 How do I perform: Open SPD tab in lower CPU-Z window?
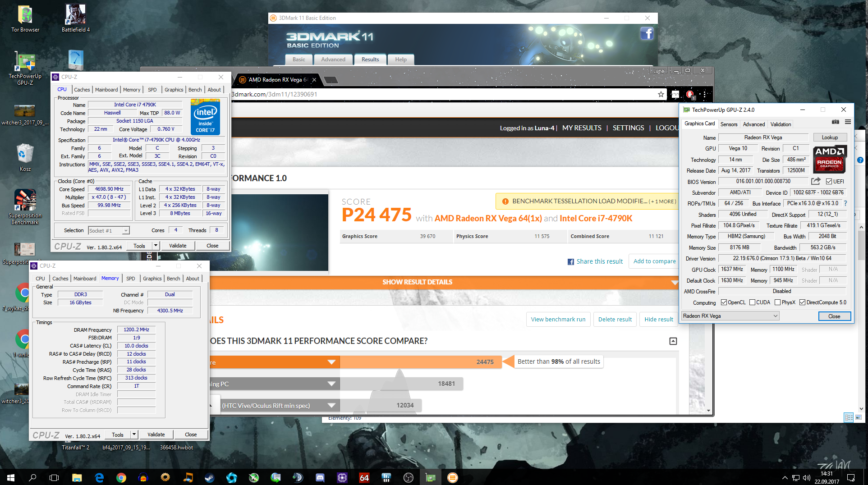(131, 279)
